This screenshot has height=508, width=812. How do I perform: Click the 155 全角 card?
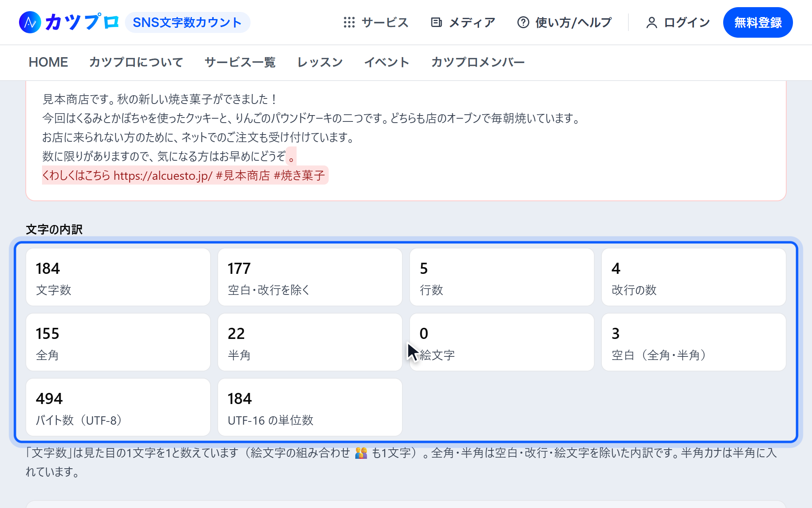pos(118,342)
